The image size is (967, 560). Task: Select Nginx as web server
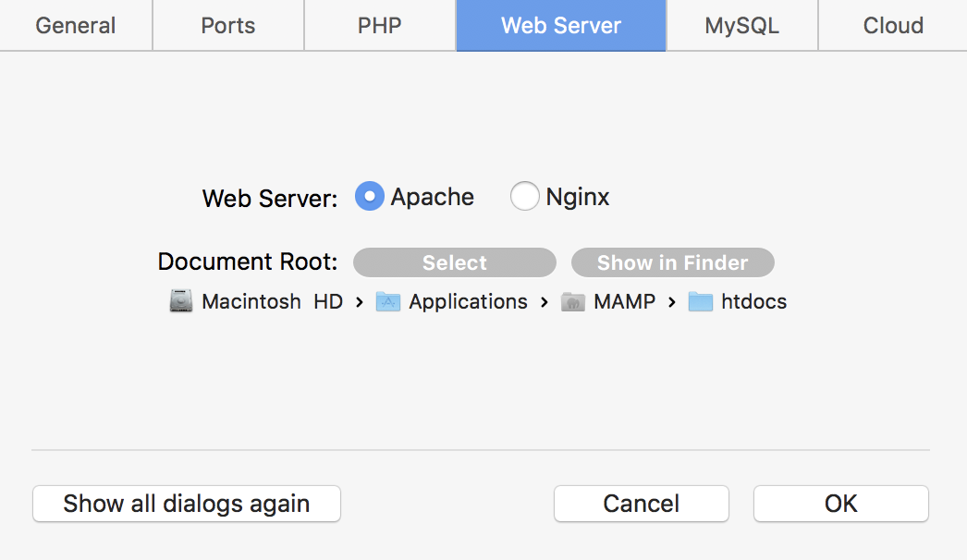[x=524, y=197]
